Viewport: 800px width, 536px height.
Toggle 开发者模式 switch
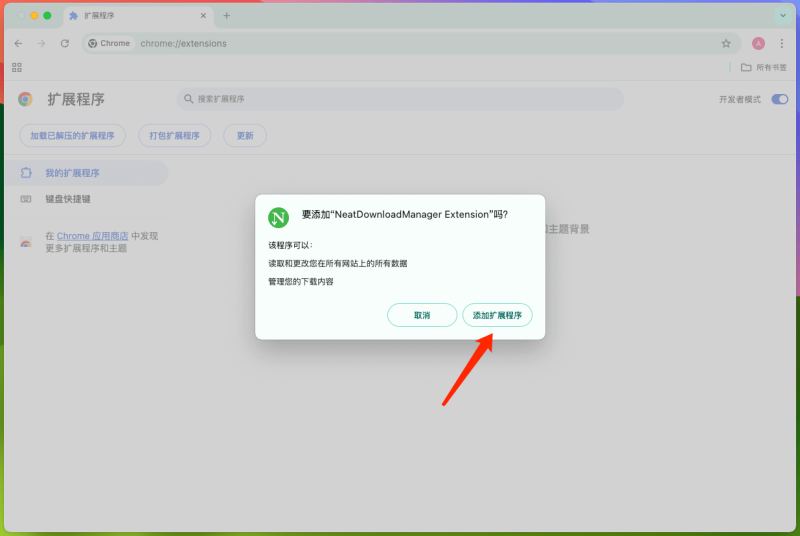click(780, 99)
